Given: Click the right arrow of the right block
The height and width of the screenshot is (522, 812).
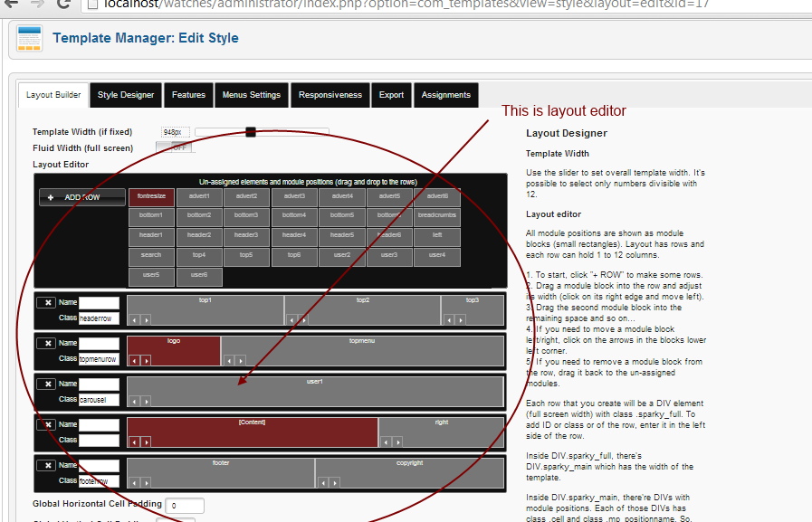Looking at the screenshot, I should click(x=397, y=441).
